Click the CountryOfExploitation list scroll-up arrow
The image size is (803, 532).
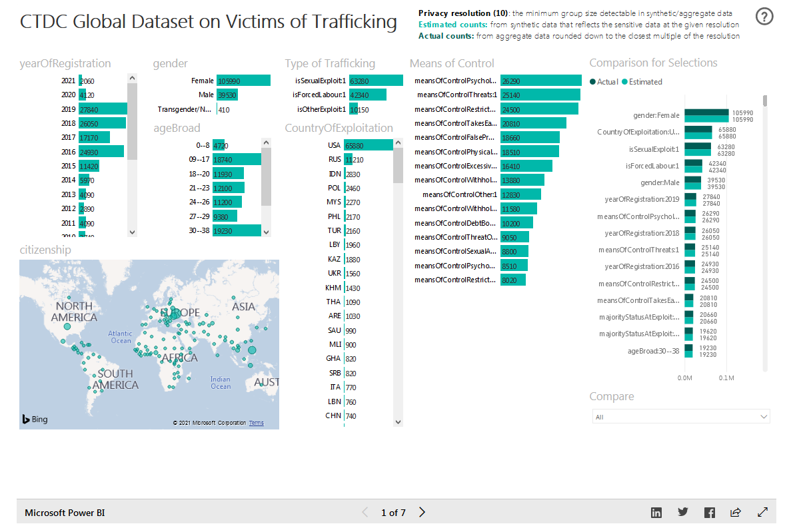[399, 142]
